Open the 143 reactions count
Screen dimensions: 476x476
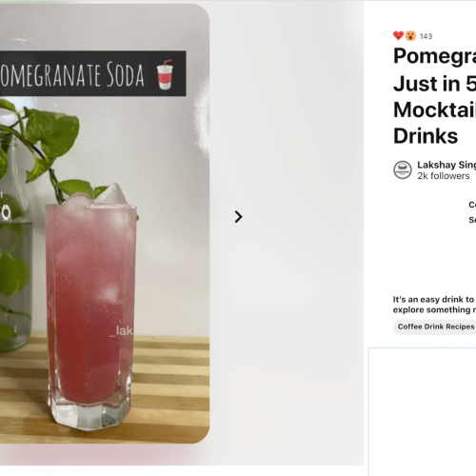pyautogui.click(x=426, y=36)
